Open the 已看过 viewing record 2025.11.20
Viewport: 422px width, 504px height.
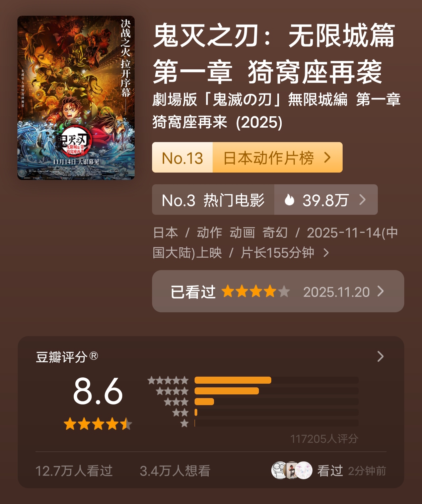click(x=278, y=291)
